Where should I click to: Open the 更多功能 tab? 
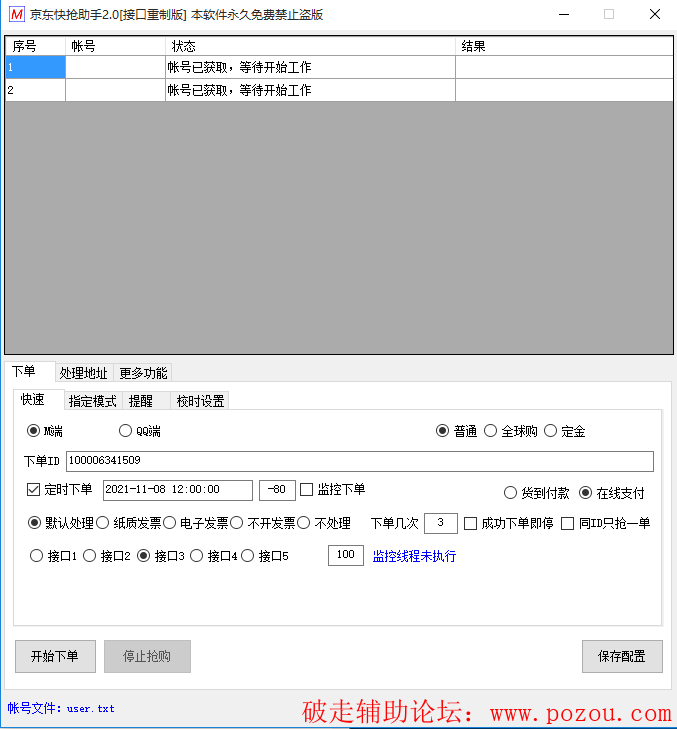point(143,373)
